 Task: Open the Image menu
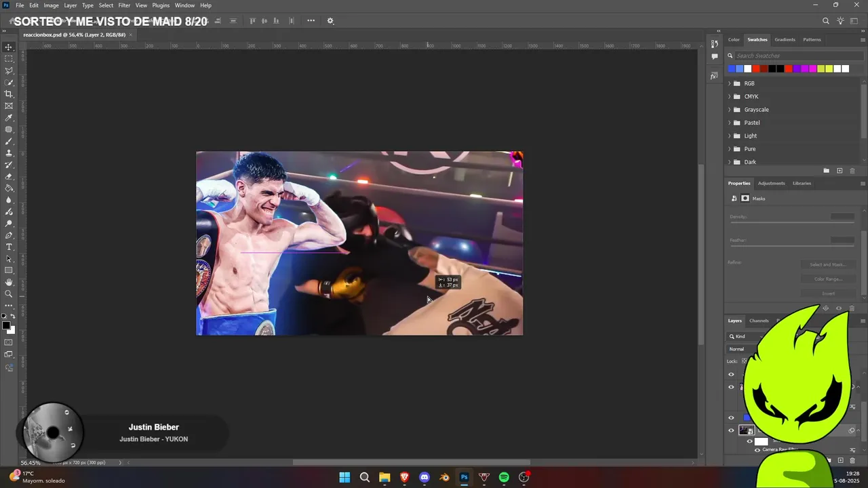coord(52,5)
